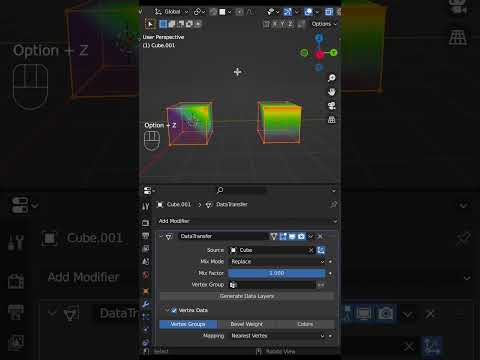Collapse the DataTransfer modifier panel
This screenshot has height=360, width=480.
pyautogui.click(x=161, y=236)
